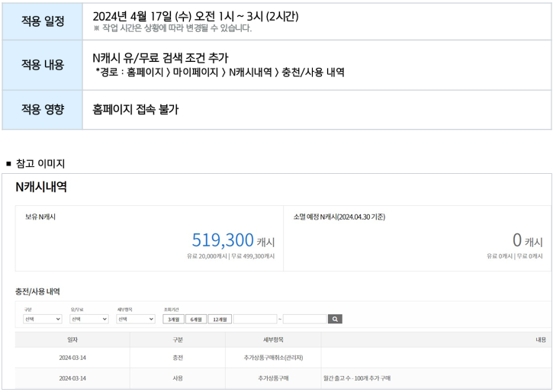This screenshot has width=553, height=392.
Task: Focus the end date input field
Action: (304, 319)
